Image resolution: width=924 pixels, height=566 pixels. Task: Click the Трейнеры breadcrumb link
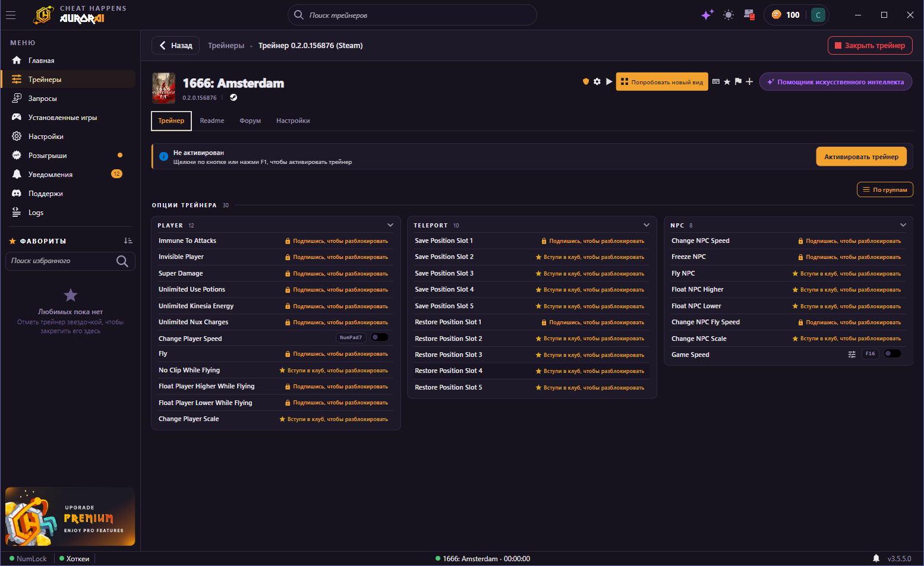226,46
